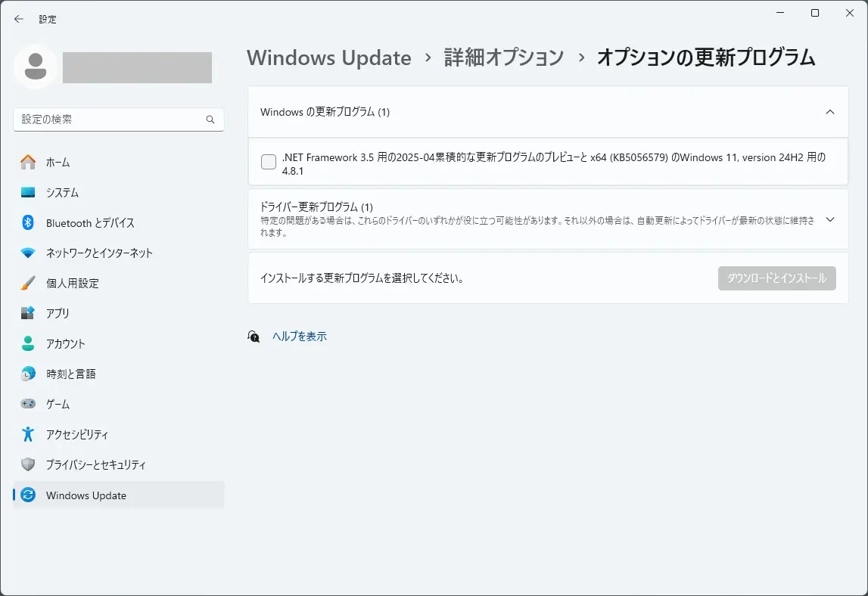The image size is (868, 596).
Task: Click the インストールする更新プログラムを選択してください text
Action: (362, 278)
